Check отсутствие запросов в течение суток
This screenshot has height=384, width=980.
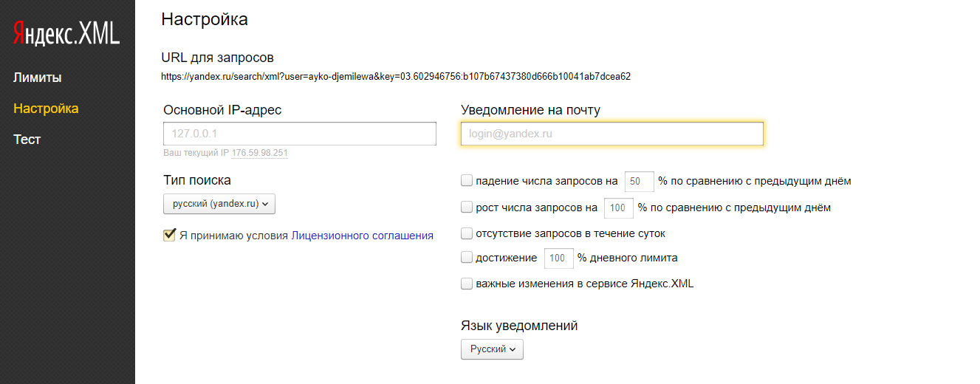(467, 233)
